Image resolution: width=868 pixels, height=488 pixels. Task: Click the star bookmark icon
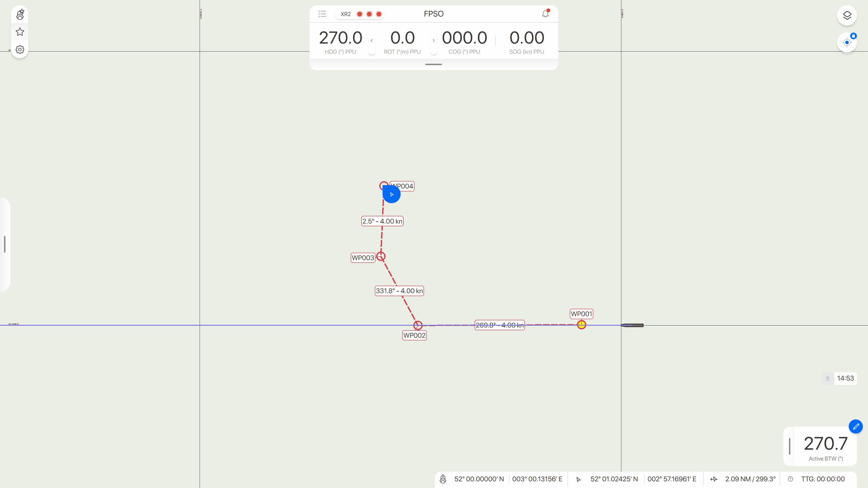pos(20,32)
